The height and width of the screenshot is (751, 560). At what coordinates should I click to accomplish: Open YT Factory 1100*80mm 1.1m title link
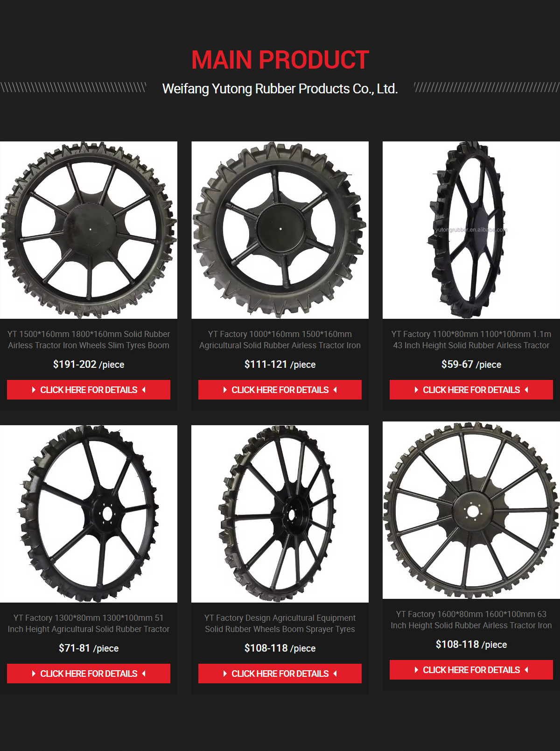tap(471, 340)
